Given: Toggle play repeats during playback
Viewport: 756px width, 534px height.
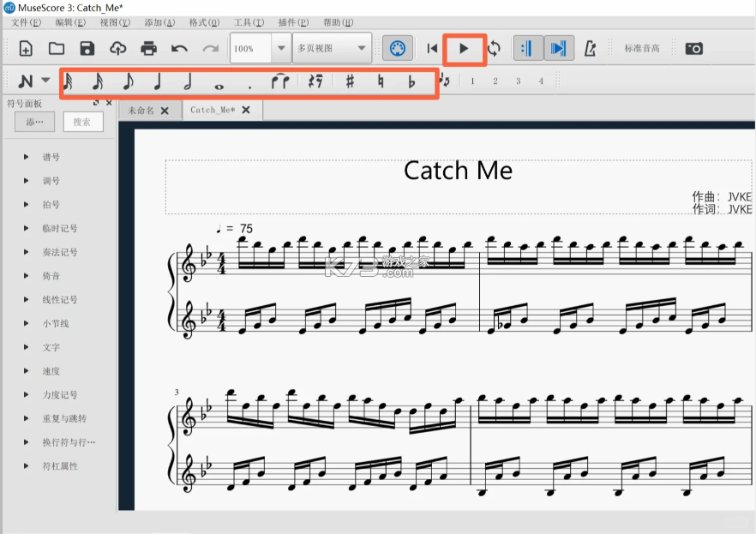Looking at the screenshot, I should (529, 48).
